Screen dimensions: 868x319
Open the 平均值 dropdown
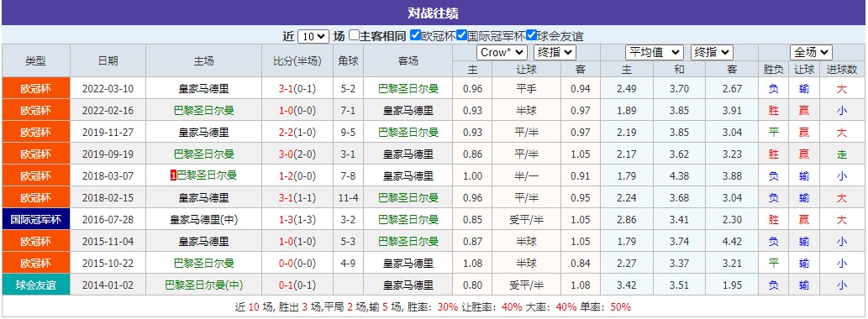pos(655,53)
